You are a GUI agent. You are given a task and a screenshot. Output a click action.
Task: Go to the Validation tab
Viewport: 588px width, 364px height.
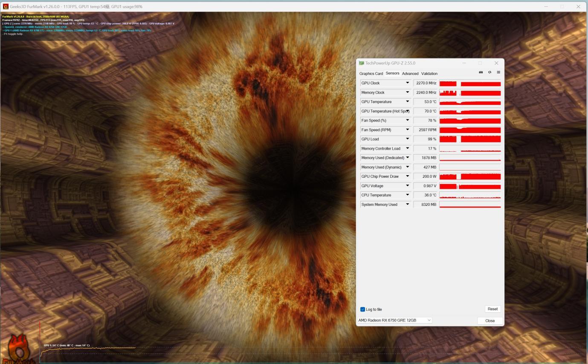point(429,74)
